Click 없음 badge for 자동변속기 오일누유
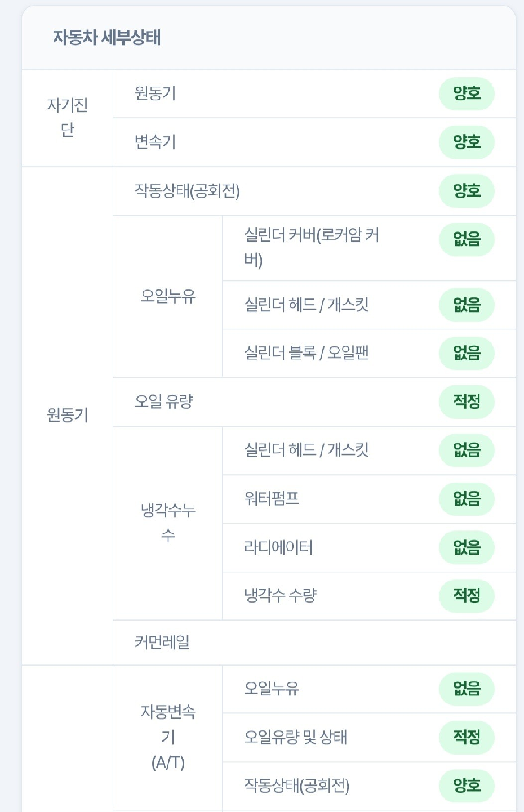524x812 pixels. (467, 689)
